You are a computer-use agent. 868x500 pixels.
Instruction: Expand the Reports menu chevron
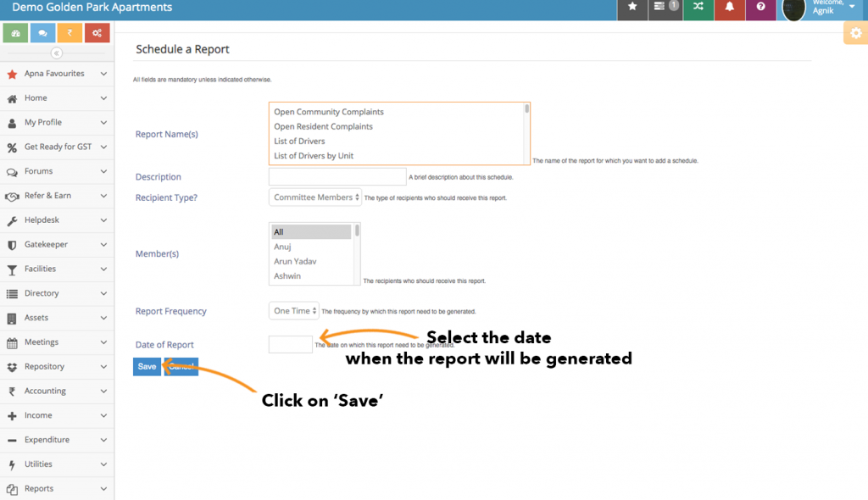point(103,488)
